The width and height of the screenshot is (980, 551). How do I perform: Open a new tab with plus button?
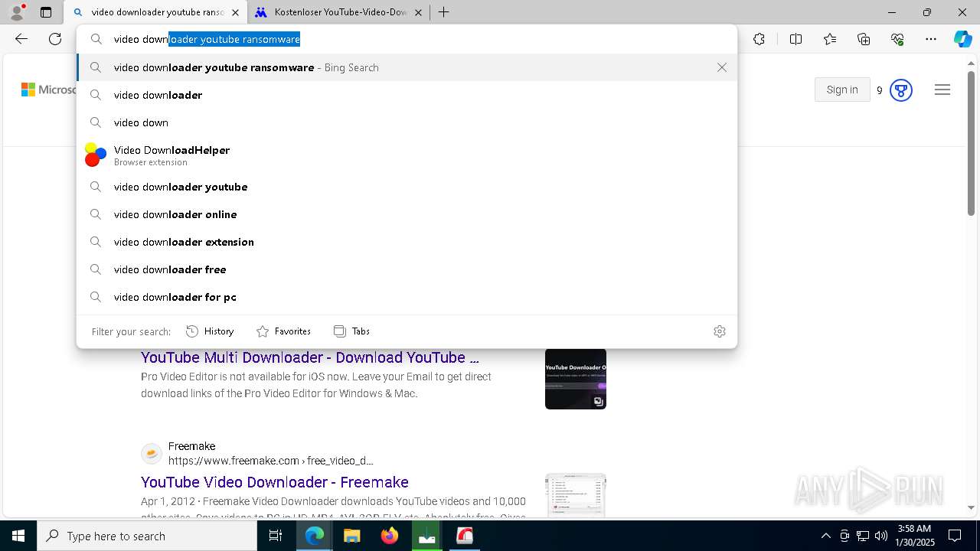[443, 12]
